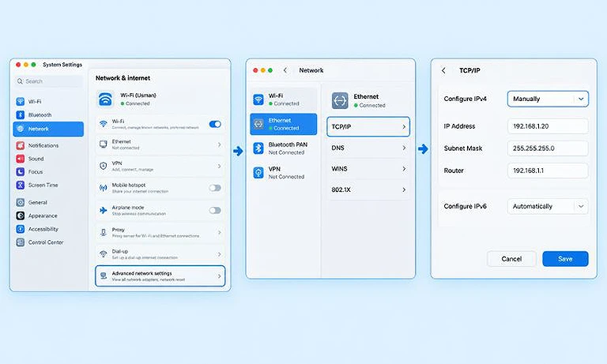Click the Search field in System Settings
Image resolution: width=607 pixels, height=364 pixels.
pos(48,81)
